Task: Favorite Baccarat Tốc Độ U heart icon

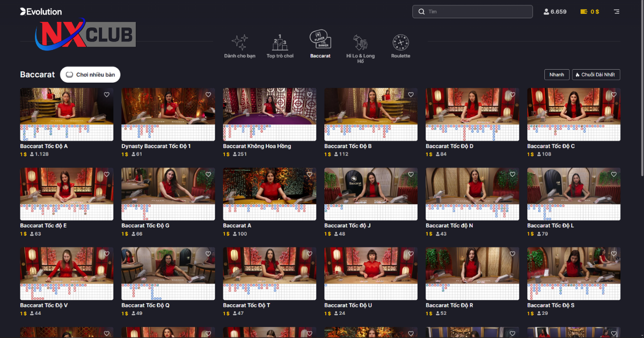Action: (411, 254)
